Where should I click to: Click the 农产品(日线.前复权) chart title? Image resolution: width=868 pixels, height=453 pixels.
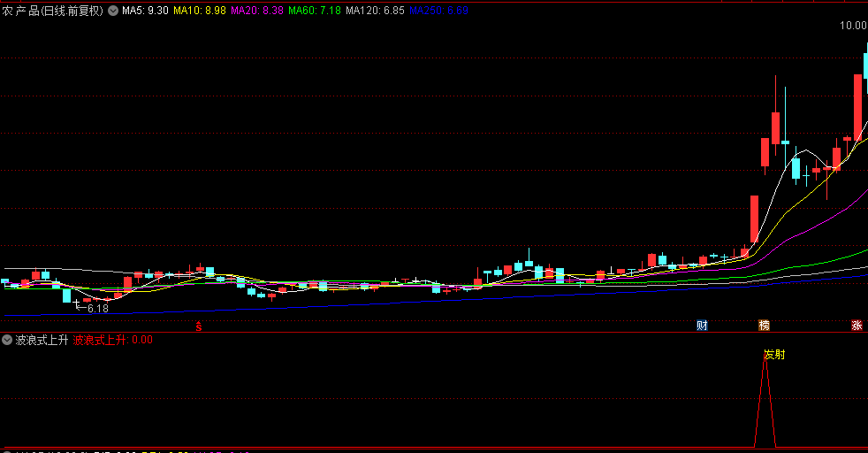click(x=52, y=11)
